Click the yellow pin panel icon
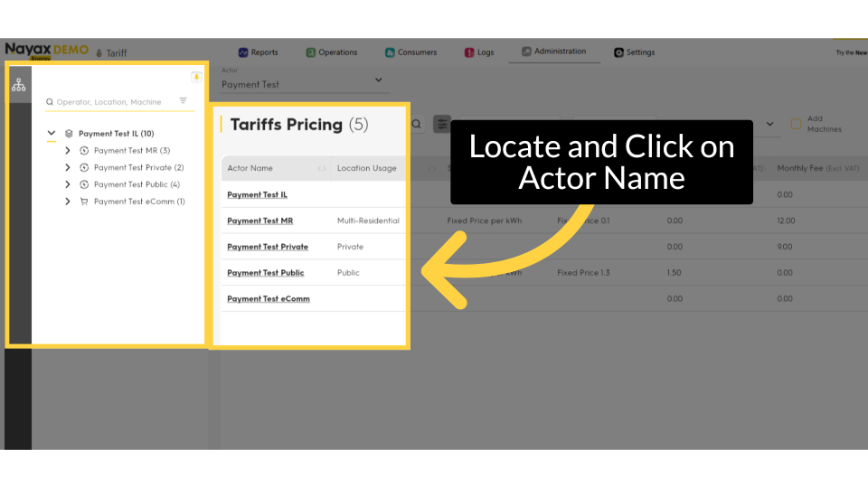Viewport: 868px width, 488px height. 196,77
